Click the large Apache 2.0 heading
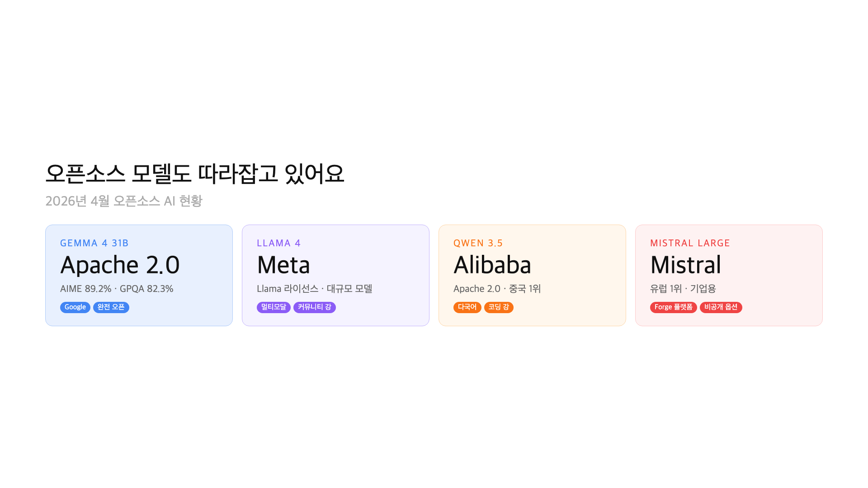This screenshot has height=488, width=868. tap(120, 265)
